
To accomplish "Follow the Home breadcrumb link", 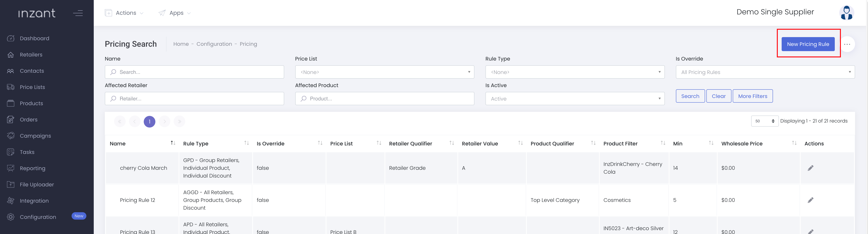I will (x=181, y=44).
